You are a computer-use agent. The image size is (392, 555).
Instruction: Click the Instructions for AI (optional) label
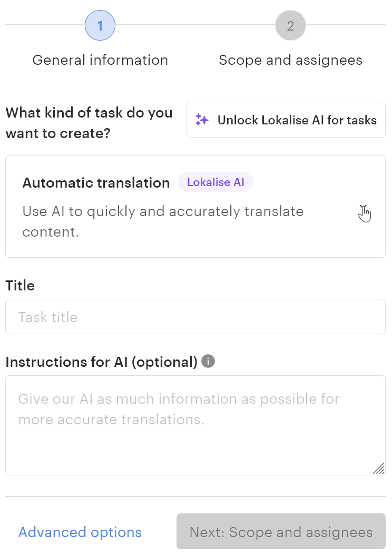(x=101, y=362)
